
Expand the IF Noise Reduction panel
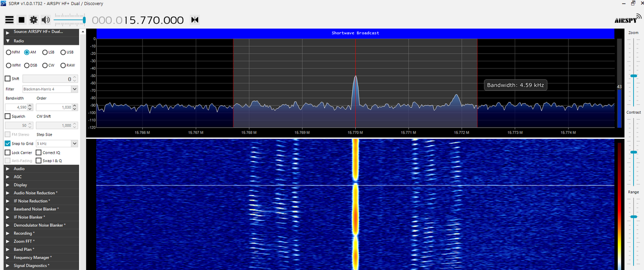pos(42,201)
